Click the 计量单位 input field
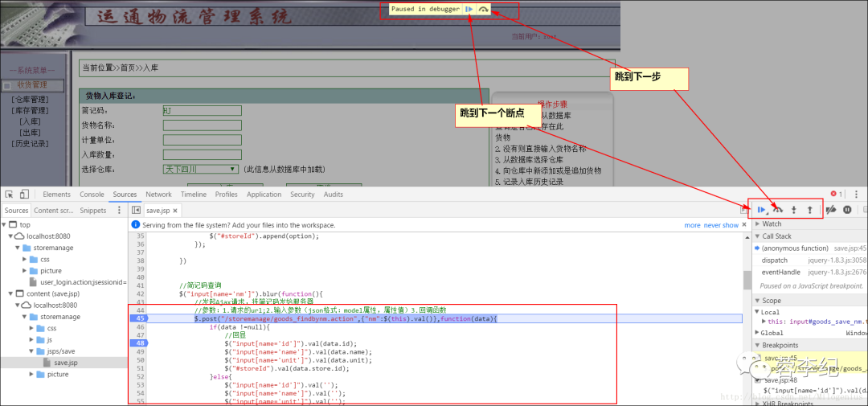Screen dimensions: 868x406 tap(202, 140)
